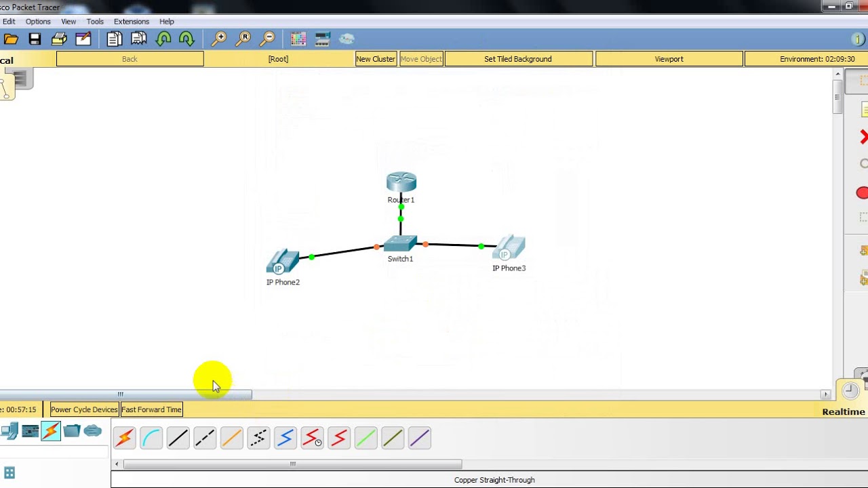Select the orange Fiber cable icon
Image resolution: width=868 pixels, height=488 pixels.
coord(231,439)
